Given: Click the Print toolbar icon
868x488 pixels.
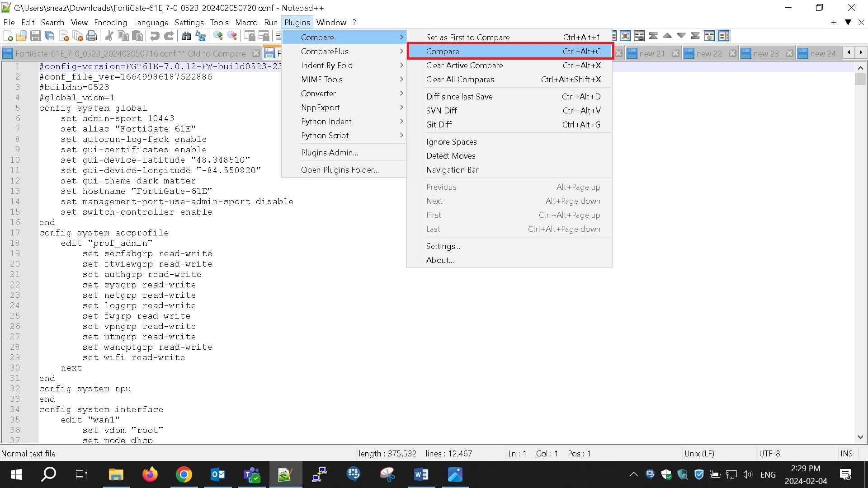Looking at the screenshot, I should [x=92, y=36].
